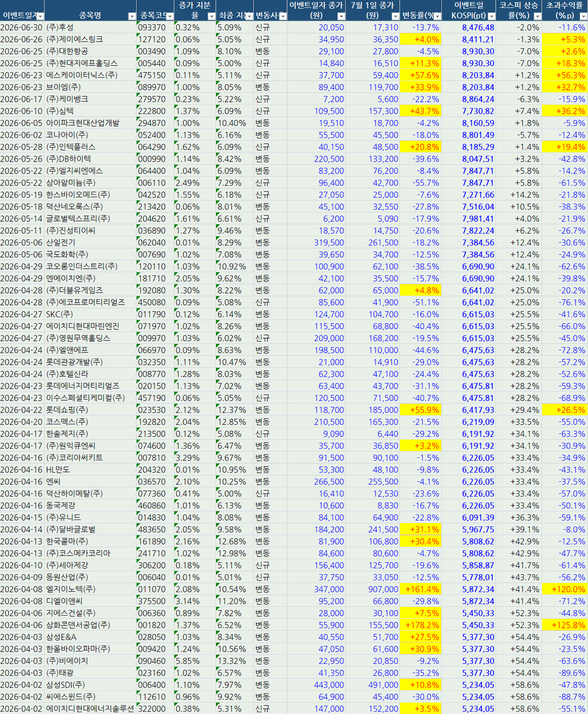The width and height of the screenshot is (588, 714).
Task: Click the (주)인텍플러스 cell
Action: 90,146
